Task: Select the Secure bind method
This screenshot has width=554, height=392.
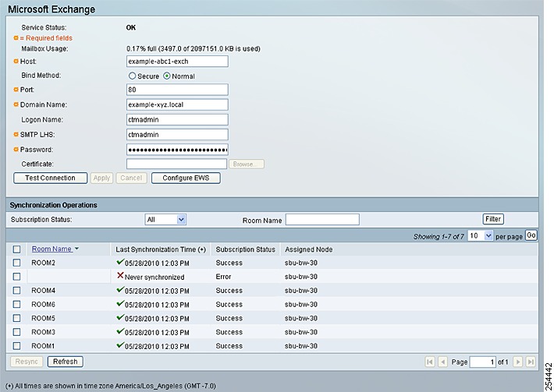Action: point(132,76)
